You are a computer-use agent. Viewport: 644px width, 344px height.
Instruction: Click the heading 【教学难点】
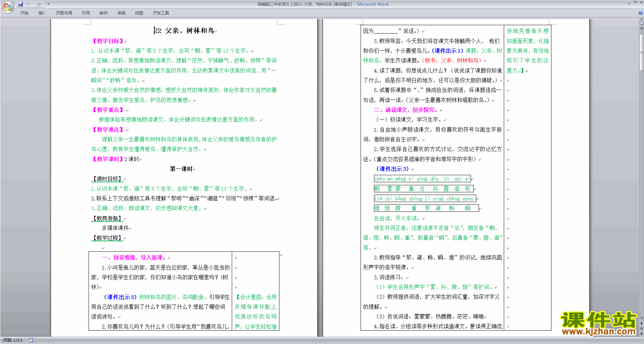click(x=108, y=130)
